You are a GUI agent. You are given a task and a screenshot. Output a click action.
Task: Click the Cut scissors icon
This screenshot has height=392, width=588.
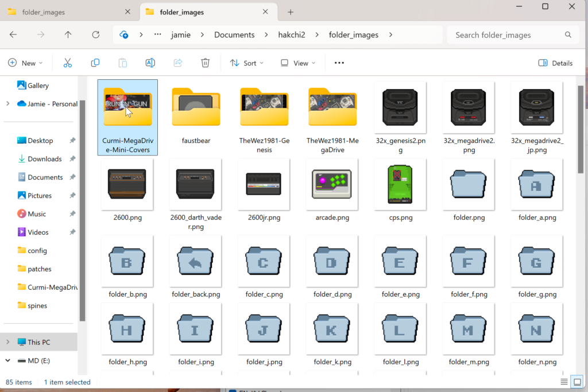pyautogui.click(x=68, y=63)
